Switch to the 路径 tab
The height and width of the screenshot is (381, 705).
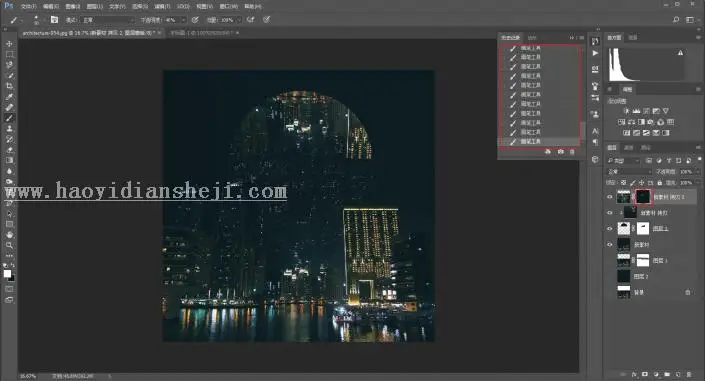click(x=646, y=148)
